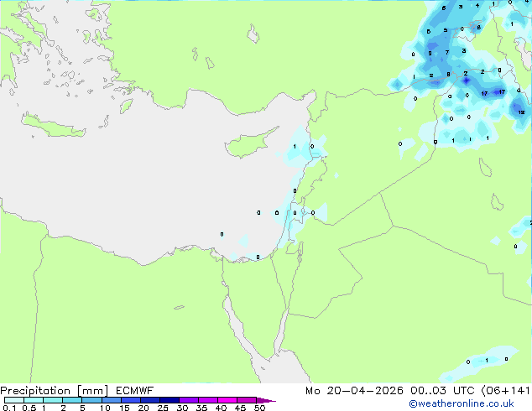
Task: Click the 'Precipitation [mm]' title text
Action: click(55, 391)
